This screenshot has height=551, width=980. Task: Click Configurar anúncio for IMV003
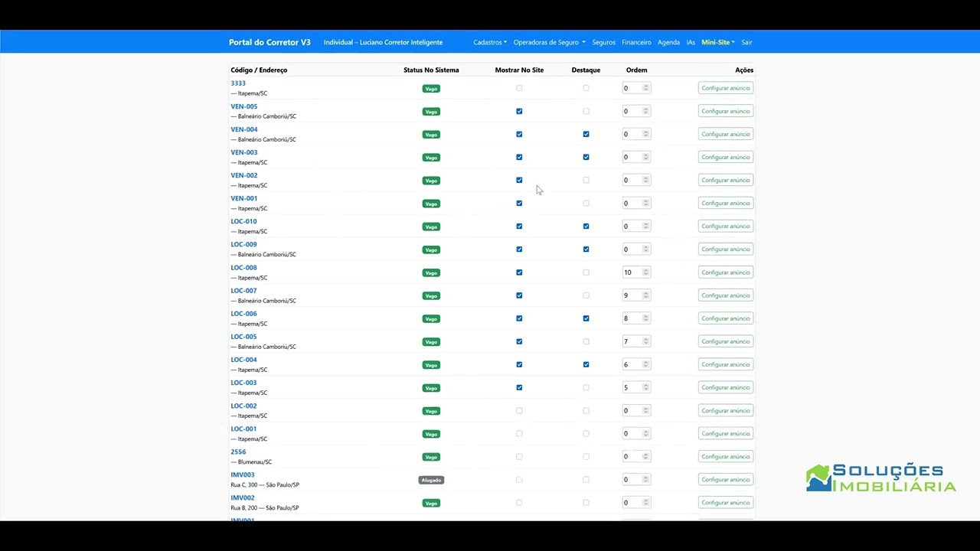726,479
